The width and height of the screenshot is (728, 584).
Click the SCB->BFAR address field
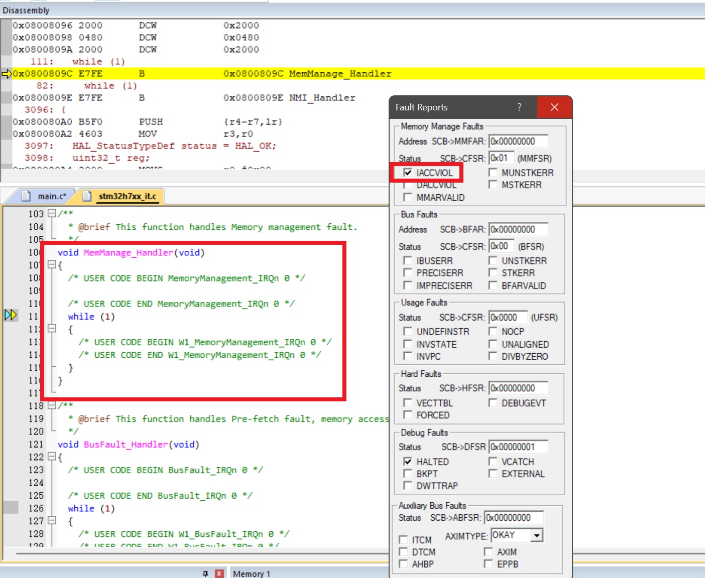pyautogui.click(x=518, y=230)
